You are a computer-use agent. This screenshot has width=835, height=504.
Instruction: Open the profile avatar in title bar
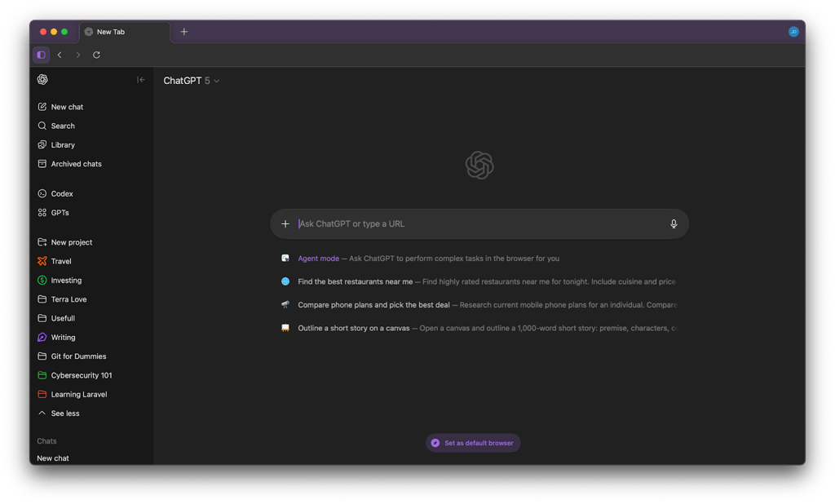click(793, 32)
